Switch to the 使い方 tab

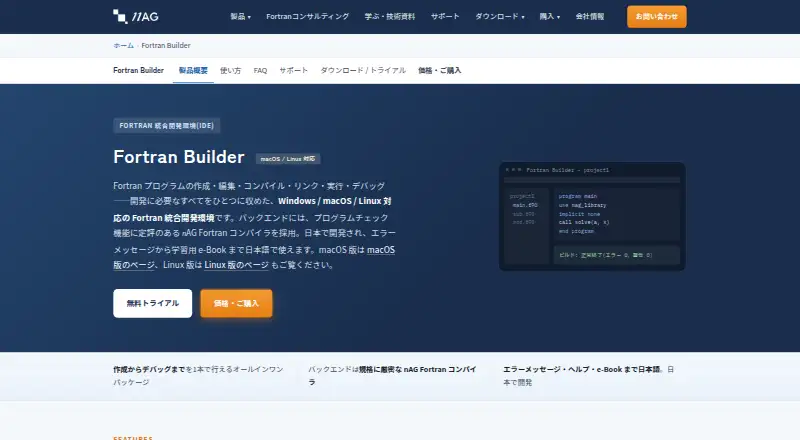231,70
